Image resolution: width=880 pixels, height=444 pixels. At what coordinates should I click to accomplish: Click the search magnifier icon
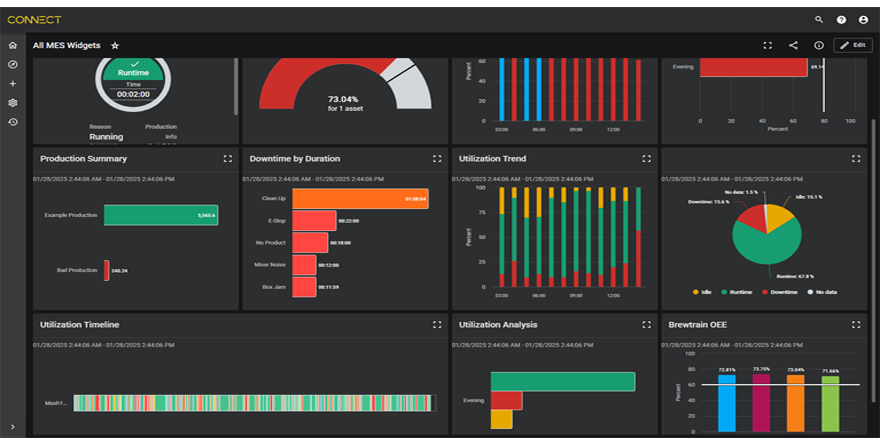click(x=819, y=19)
